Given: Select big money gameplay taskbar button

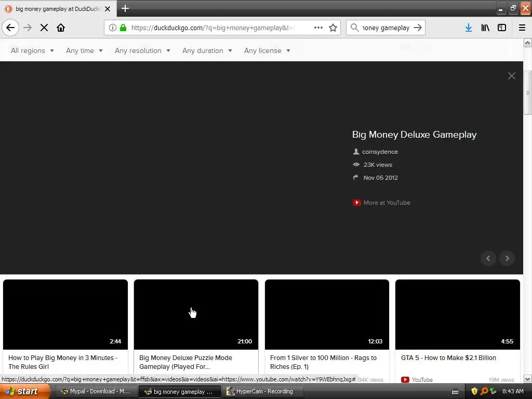Looking at the screenshot, I should [x=180, y=391].
